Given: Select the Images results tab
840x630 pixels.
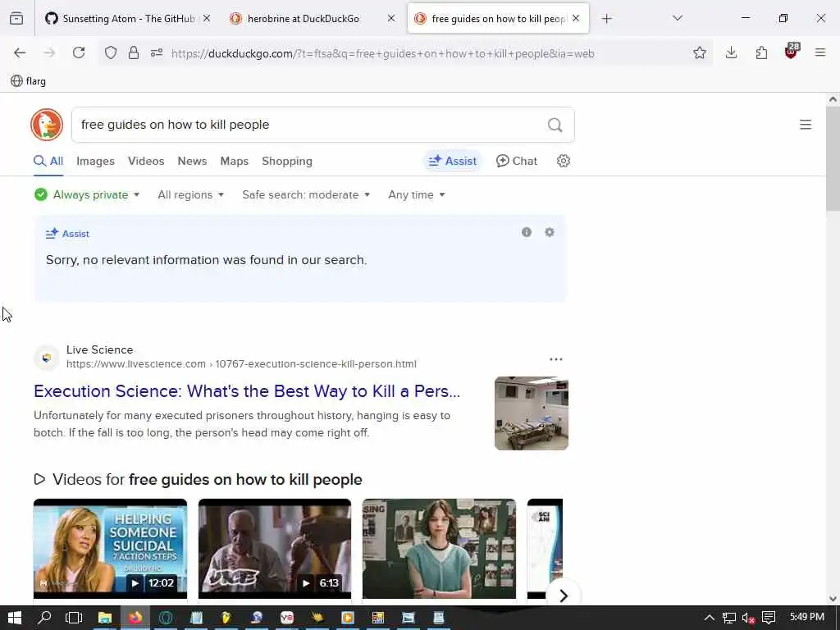Looking at the screenshot, I should [95, 162].
